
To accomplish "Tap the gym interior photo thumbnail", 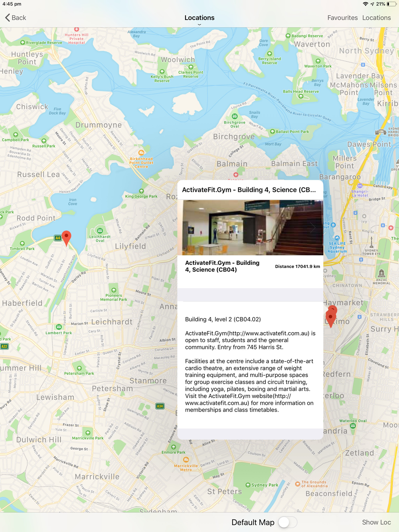I will [253, 228].
